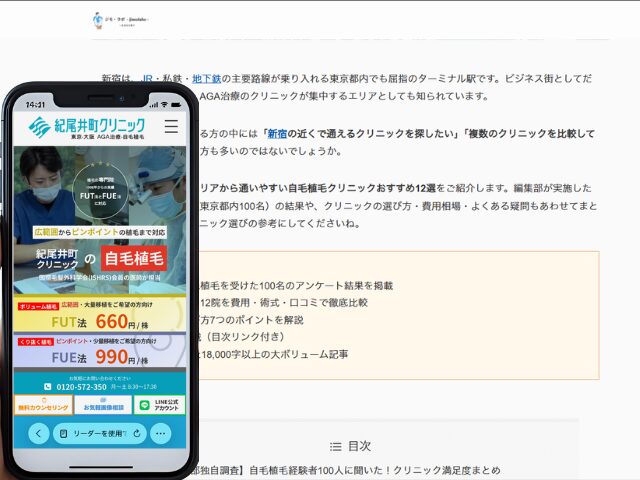640x480 pixels.
Task: Click the site logo at the page top
Action: [120, 20]
